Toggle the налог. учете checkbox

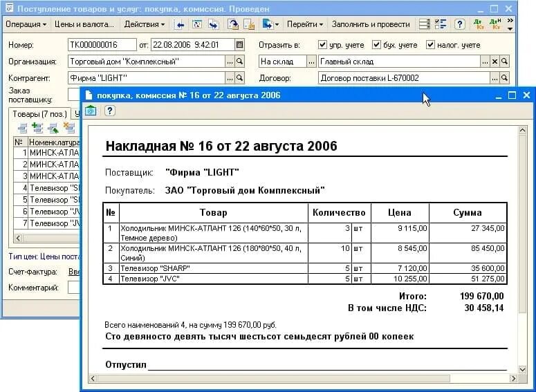[x=430, y=44]
